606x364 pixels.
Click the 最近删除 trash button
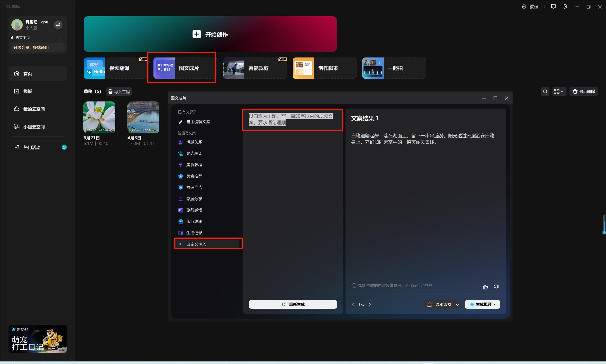tap(584, 92)
